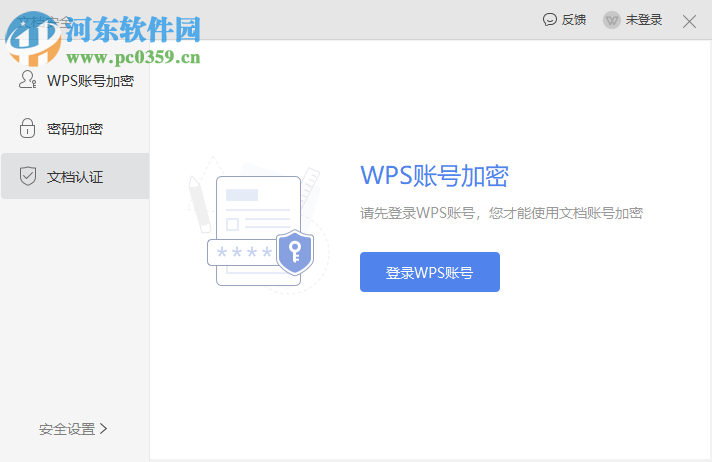Click the shield check icon beside 文档认证
Viewport: 712px width, 462px height.
pos(28,176)
